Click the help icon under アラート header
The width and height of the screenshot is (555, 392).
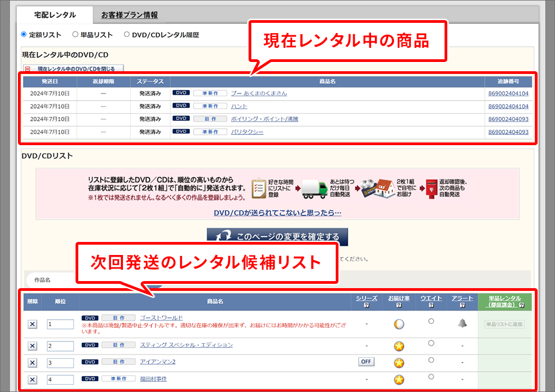click(x=462, y=306)
